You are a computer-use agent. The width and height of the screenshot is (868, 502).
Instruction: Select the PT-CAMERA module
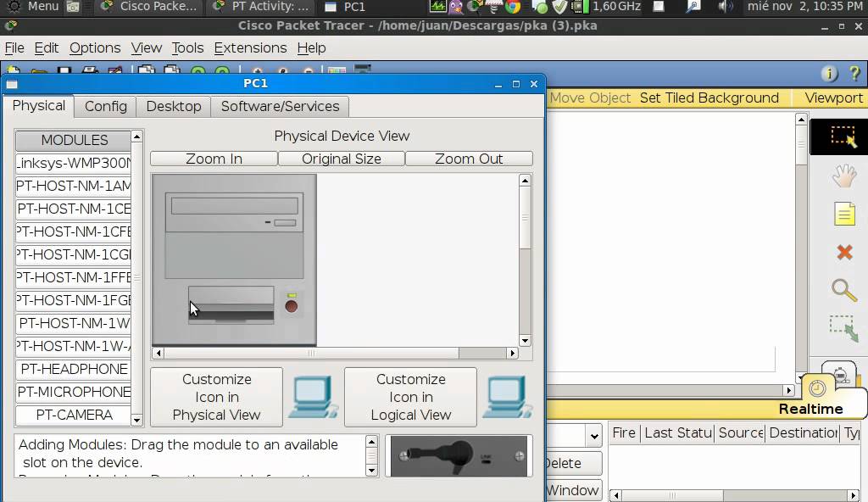tap(74, 415)
